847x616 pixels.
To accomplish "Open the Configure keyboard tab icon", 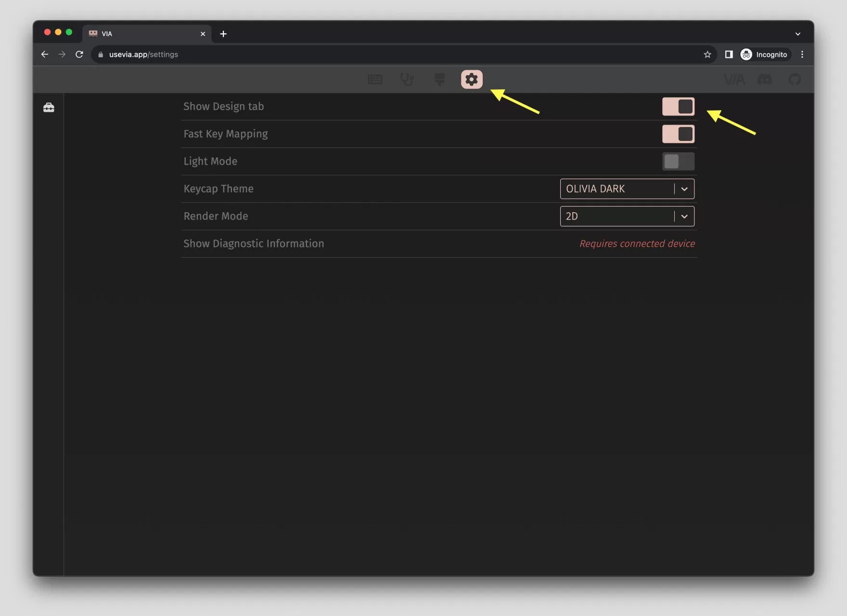I will 375,79.
